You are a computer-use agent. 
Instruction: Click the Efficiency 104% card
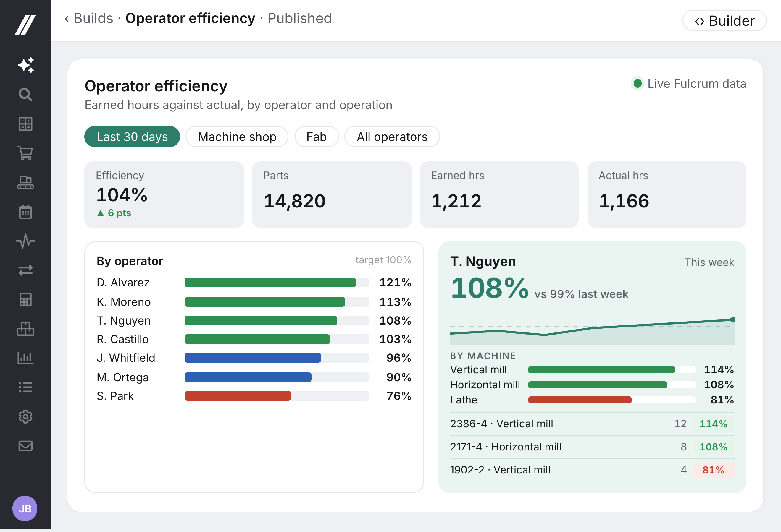tap(164, 195)
